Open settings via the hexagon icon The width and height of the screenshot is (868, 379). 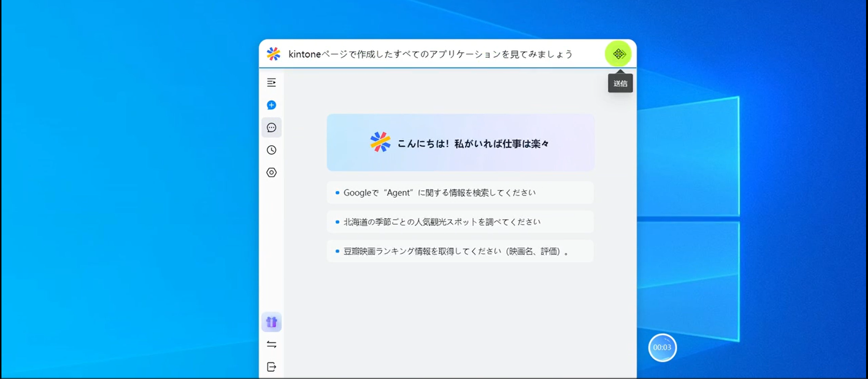(x=272, y=173)
